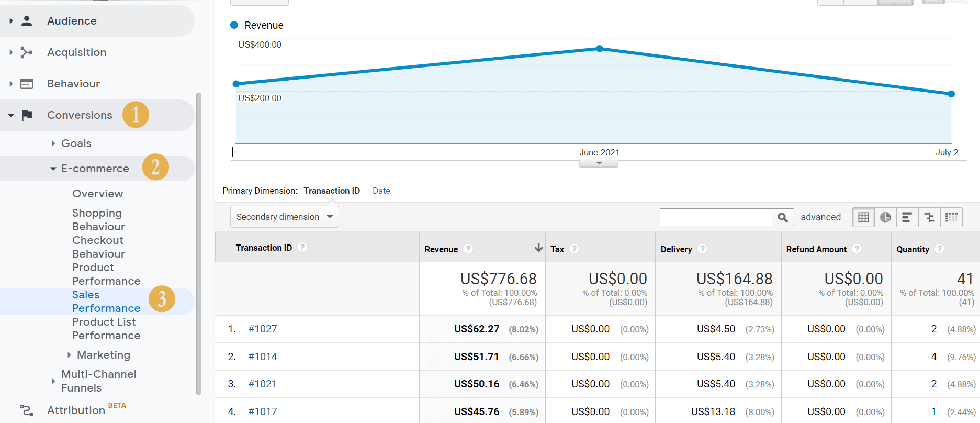Switch primary dimension to Date
The image size is (980, 423).
pyautogui.click(x=381, y=191)
